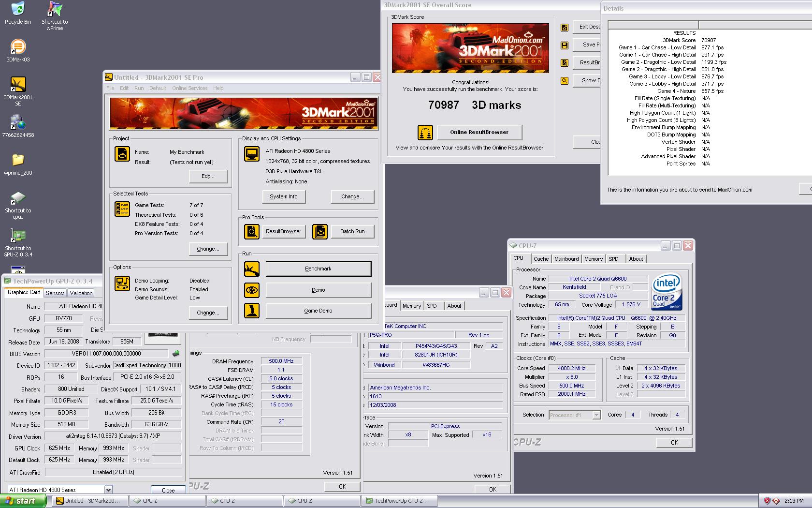Click the Benchmark run icon
This screenshot has height=508, width=812.
pyautogui.click(x=251, y=269)
